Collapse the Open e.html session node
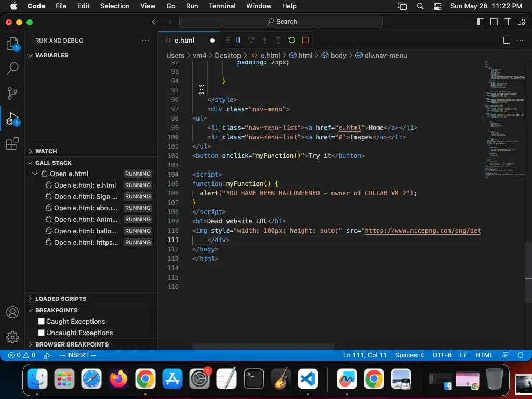This screenshot has width=532, height=399. [x=35, y=174]
